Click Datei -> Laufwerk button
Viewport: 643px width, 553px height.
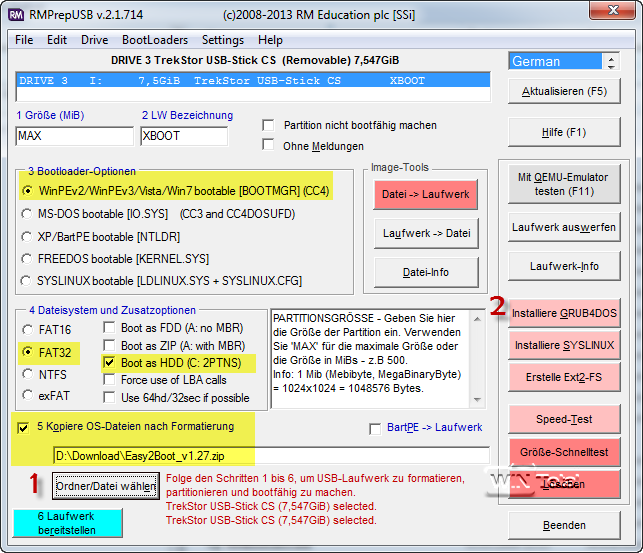coord(425,194)
